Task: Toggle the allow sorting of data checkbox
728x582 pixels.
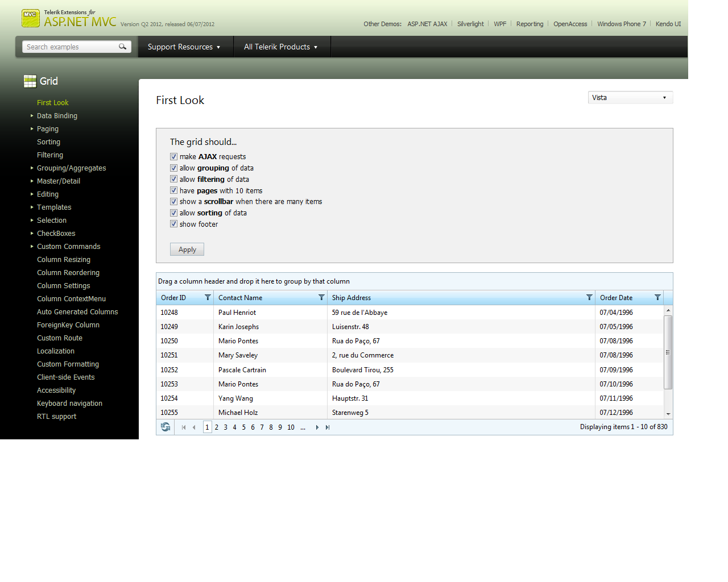Action: 173,213
